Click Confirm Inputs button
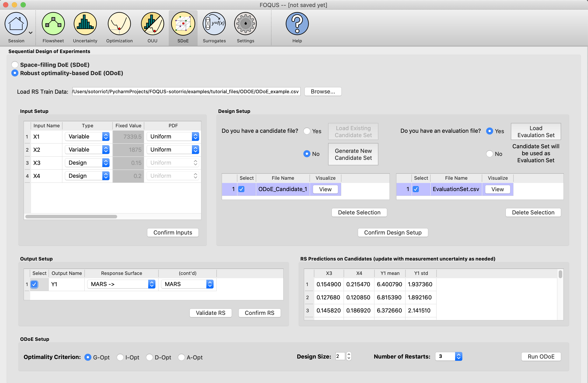Screen dimensions: 588x383 (173, 233)
